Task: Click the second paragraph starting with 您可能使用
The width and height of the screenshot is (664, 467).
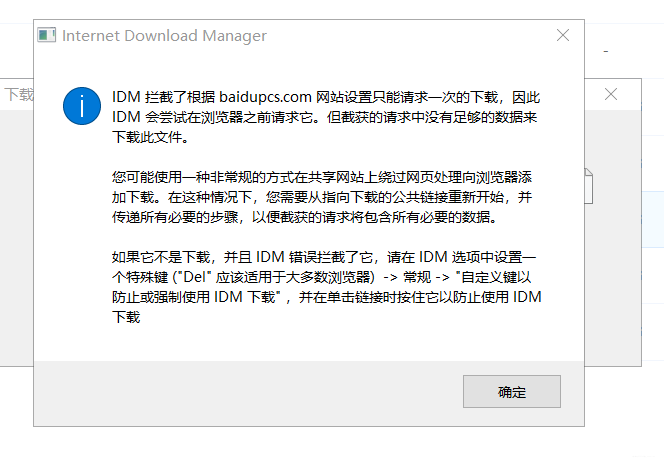Action: click(322, 197)
